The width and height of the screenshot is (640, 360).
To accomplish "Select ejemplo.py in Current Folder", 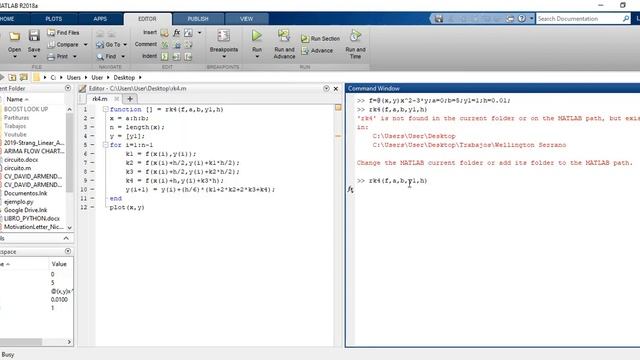I will pos(19,202).
